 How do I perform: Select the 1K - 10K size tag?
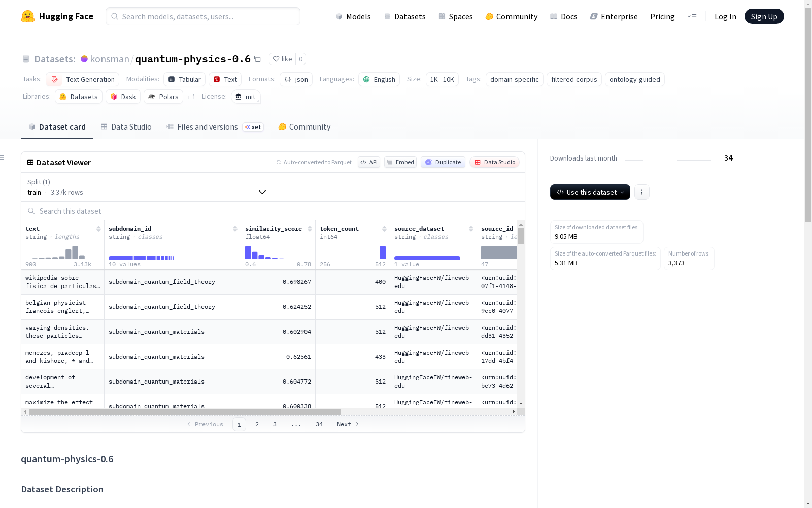coord(442,79)
